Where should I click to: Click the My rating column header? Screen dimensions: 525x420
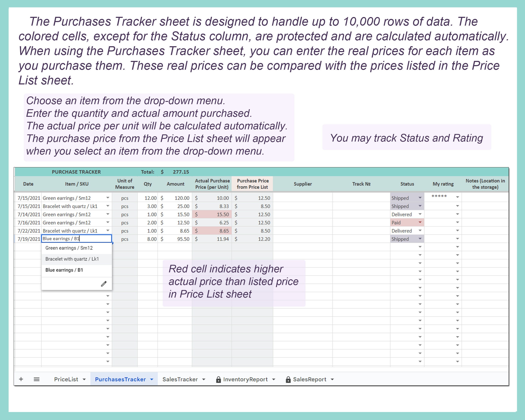click(443, 184)
